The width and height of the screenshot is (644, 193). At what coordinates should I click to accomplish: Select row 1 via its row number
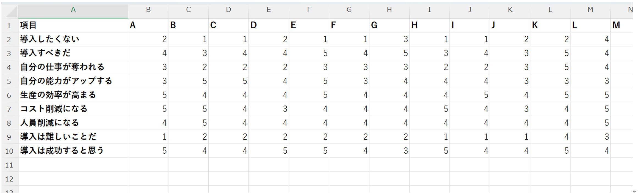tap(9, 26)
